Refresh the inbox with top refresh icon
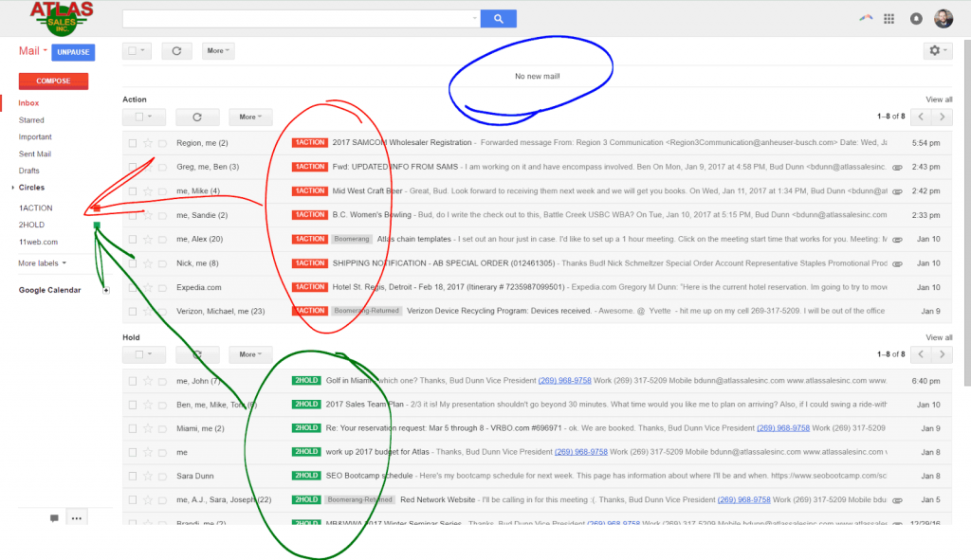The image size is (971, 560). tap(176, 51)
